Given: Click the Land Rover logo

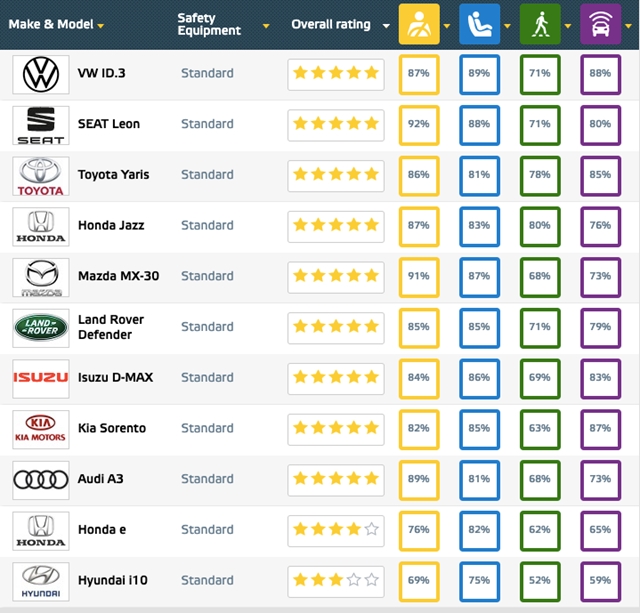Looking at the screenshot, I should 41,327.
